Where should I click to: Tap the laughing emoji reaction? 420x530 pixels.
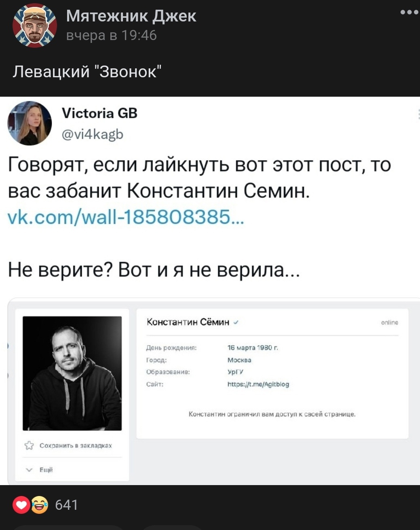click(40, 505)
